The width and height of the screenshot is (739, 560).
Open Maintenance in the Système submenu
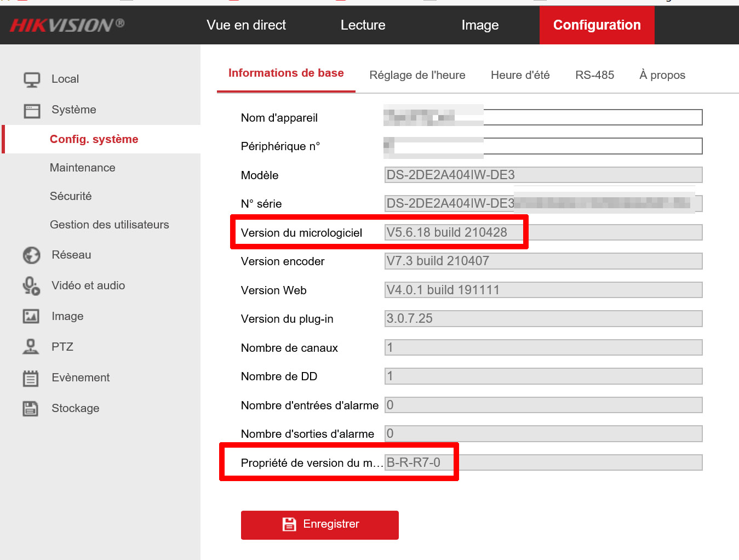[83, 168]
